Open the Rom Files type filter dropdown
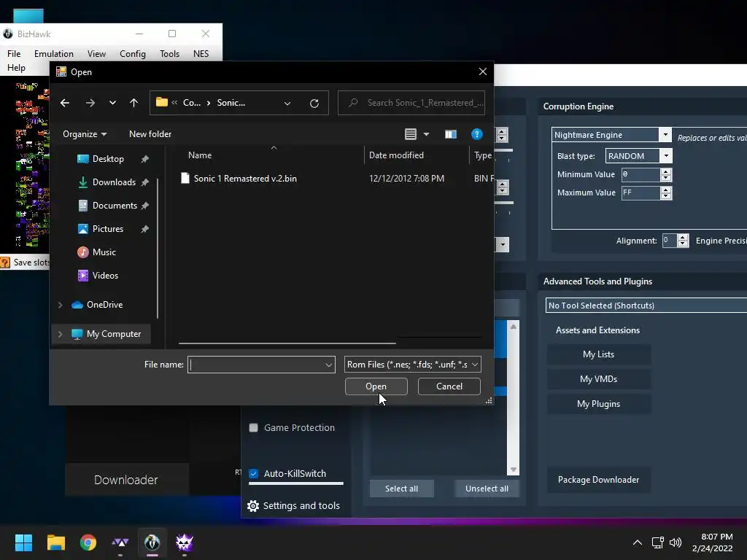The height and width of the screenshot is (560, 747). (x=413, y=365)
